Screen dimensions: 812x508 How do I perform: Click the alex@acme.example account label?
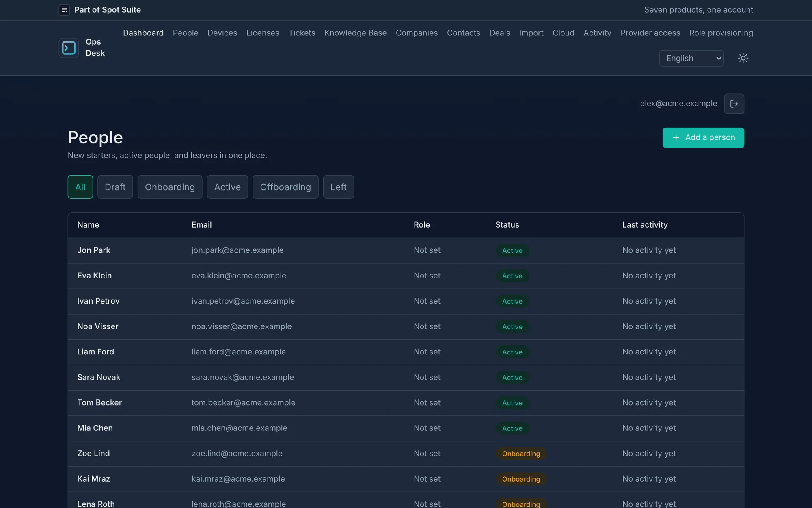(x=678, y=104)
